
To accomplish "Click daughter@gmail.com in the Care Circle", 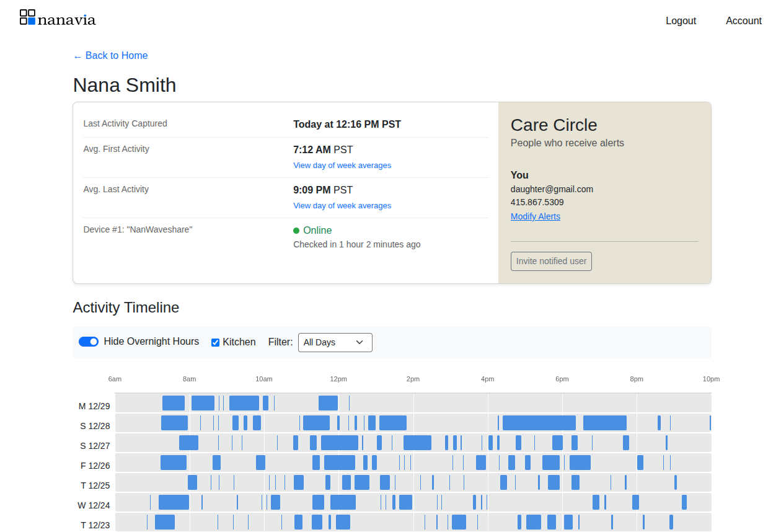I will point(552,189).
